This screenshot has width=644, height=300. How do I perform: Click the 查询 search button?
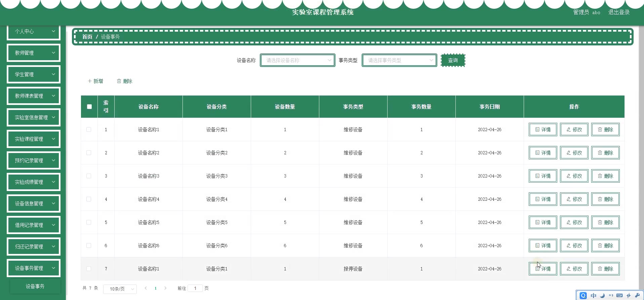(453, 60)
